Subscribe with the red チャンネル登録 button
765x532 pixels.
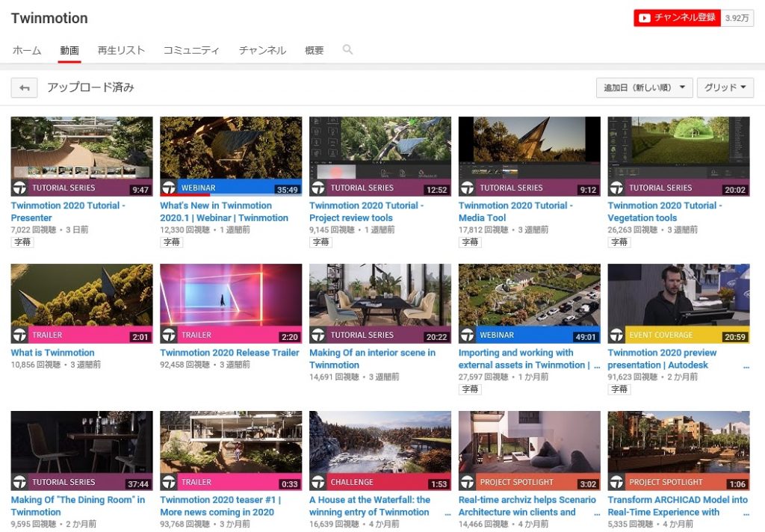pyautogui.click(x=677, y=18)
